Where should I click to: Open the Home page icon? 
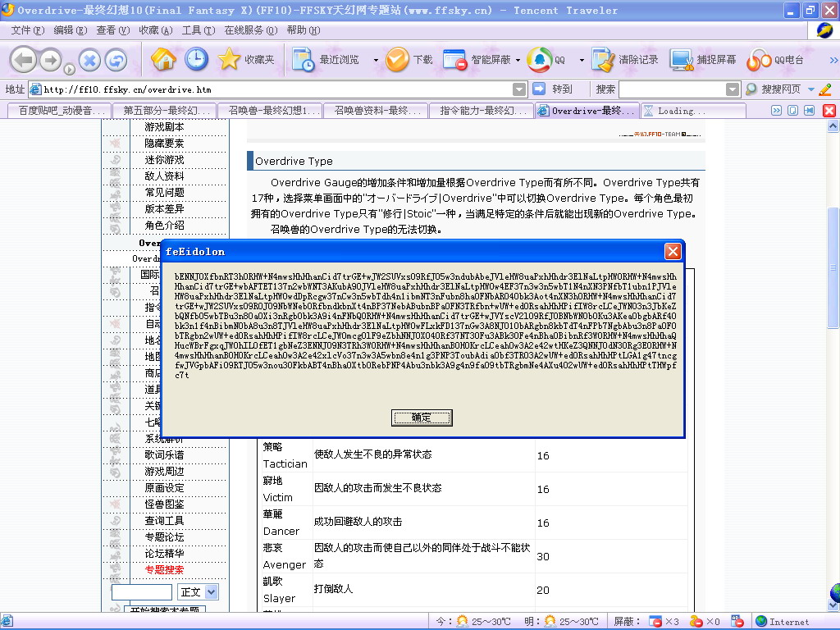(163, 59)
